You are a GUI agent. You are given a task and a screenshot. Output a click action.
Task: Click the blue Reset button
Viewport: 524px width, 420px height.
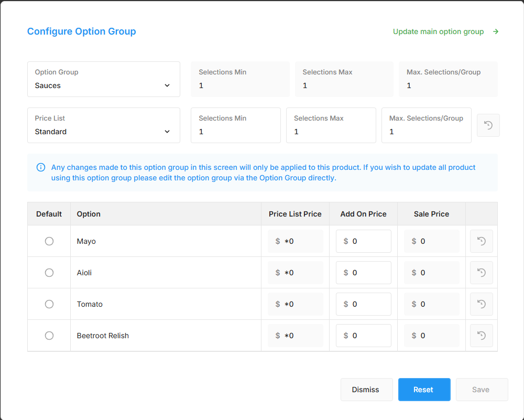[x=424, y=390]
